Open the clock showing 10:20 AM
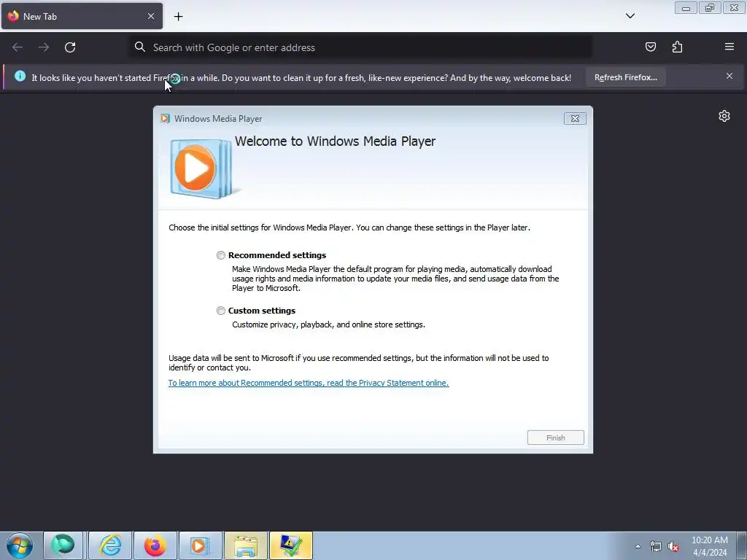Screen dimensions: 747x560 tap(710, 546)
